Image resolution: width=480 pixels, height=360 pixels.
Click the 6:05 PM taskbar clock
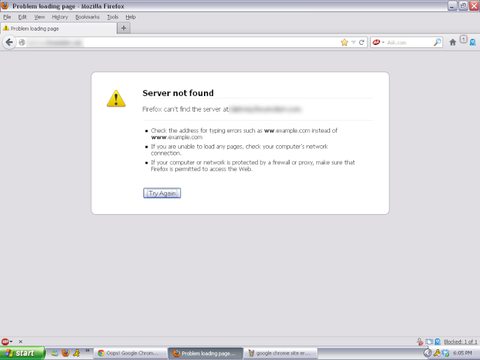pos(462,353)
